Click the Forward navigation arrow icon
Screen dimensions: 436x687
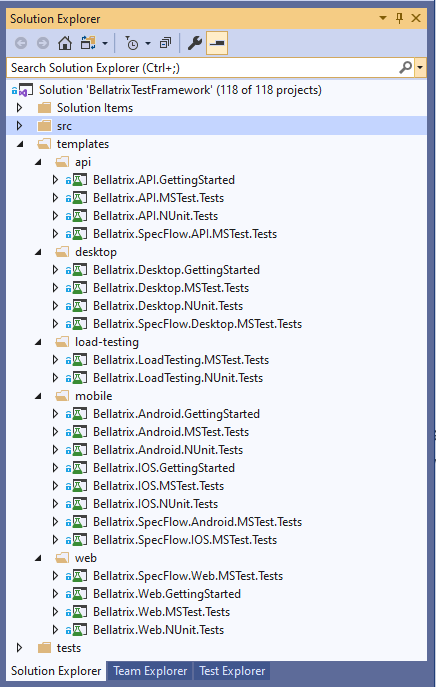click(43, 43)
